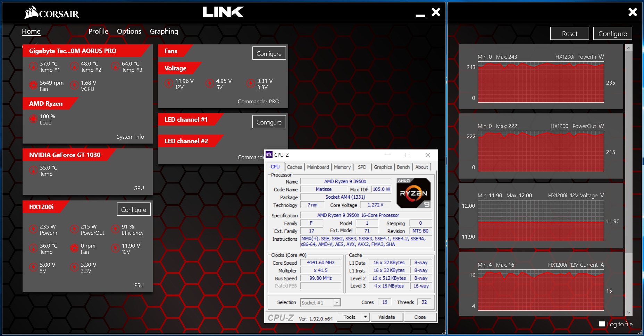Image resolution: width=644 pixels, height=336 pixels.
Task: Click the HX1200i 36.0 °C Temp icon
Action: pyautogui.click(x=33, y=248)
